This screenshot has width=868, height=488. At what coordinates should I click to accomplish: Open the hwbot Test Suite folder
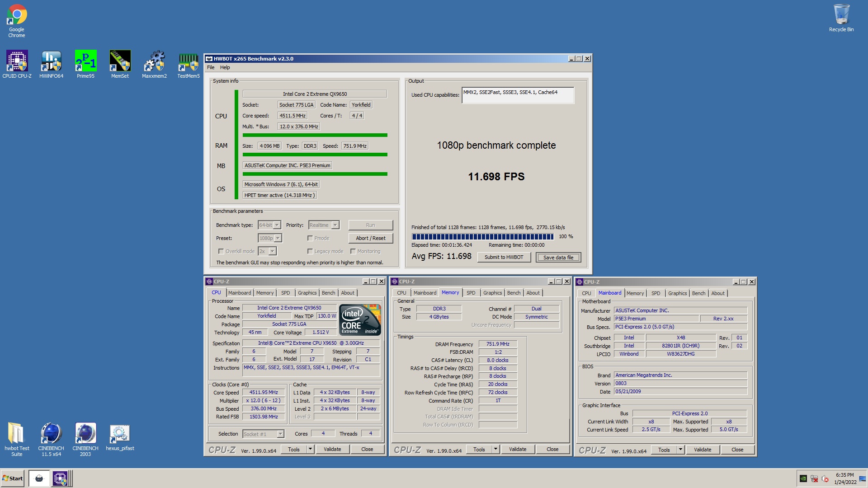[x=17, y=439]
